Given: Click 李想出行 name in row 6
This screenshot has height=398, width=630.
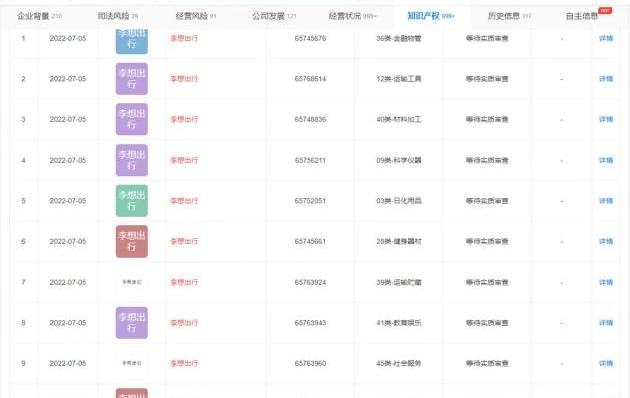Looking at the screenshot, I should point(184,241).
